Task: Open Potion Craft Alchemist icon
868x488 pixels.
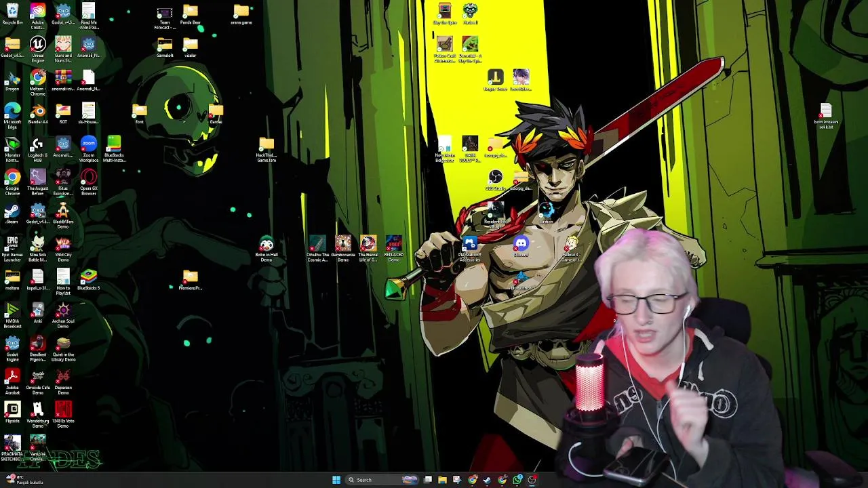Action: pyautogui.click(x=445, y=49)
